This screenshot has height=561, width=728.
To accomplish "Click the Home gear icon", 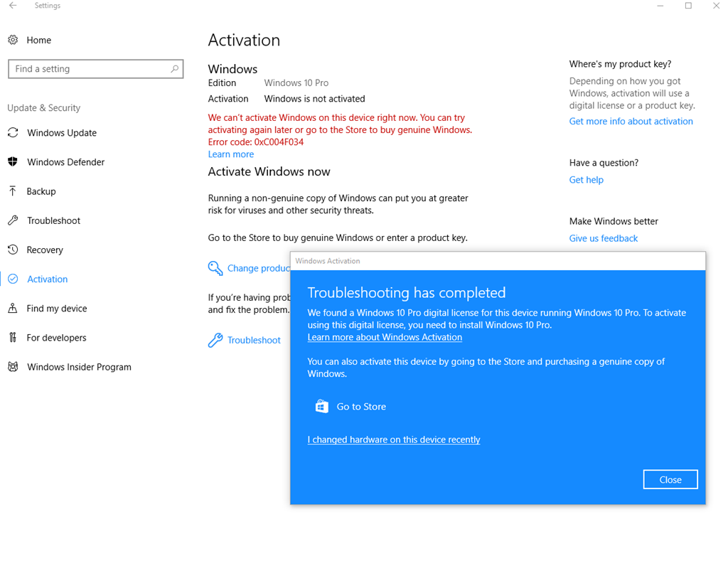I will point(13,40).
